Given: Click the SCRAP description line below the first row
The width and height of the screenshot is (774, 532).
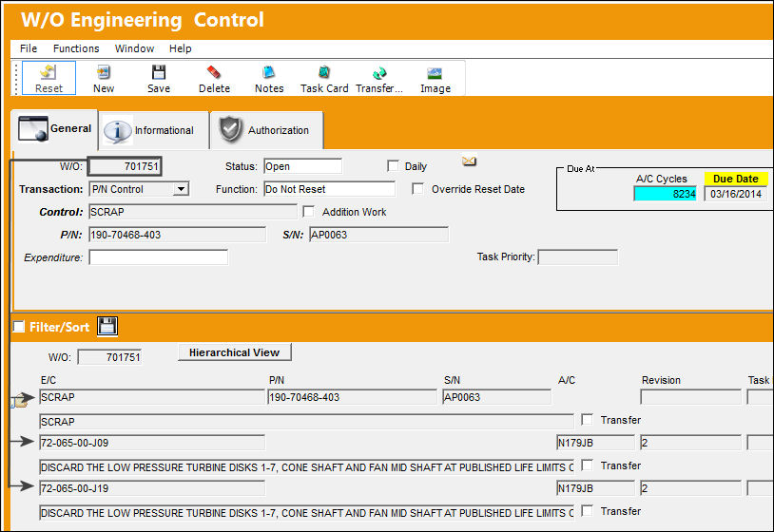Looking at the screenshot, I should click(306, 422).
